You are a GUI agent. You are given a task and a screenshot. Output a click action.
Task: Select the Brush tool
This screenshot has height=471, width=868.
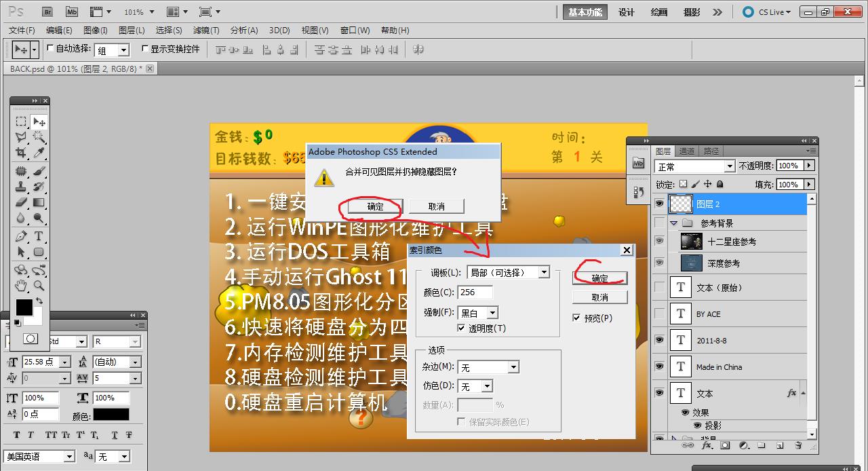click(39, 170)
